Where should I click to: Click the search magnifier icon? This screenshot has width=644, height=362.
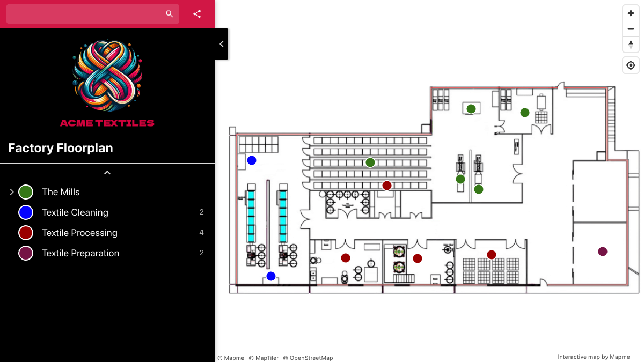[x=170, y=14]
